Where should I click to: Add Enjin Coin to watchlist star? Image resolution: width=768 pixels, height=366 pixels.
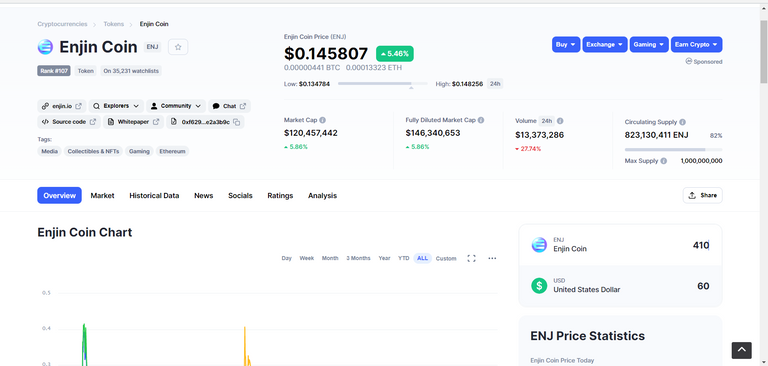178,47
